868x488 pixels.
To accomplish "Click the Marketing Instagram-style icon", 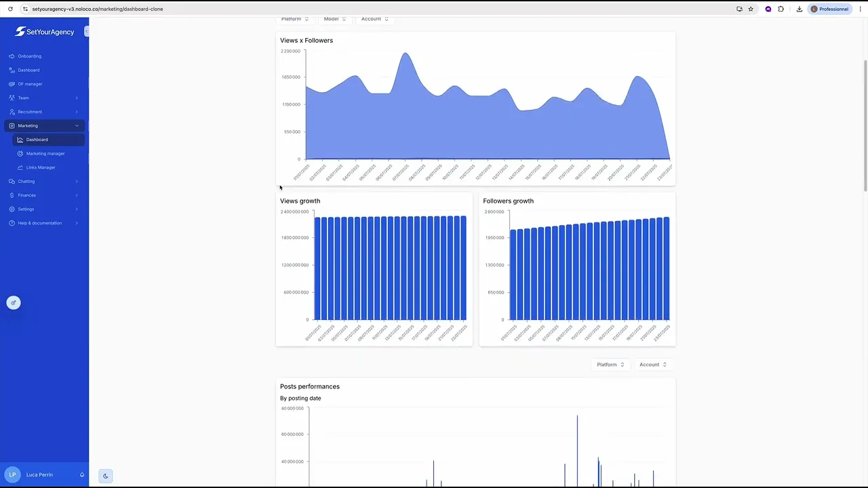I will [12, 126].
